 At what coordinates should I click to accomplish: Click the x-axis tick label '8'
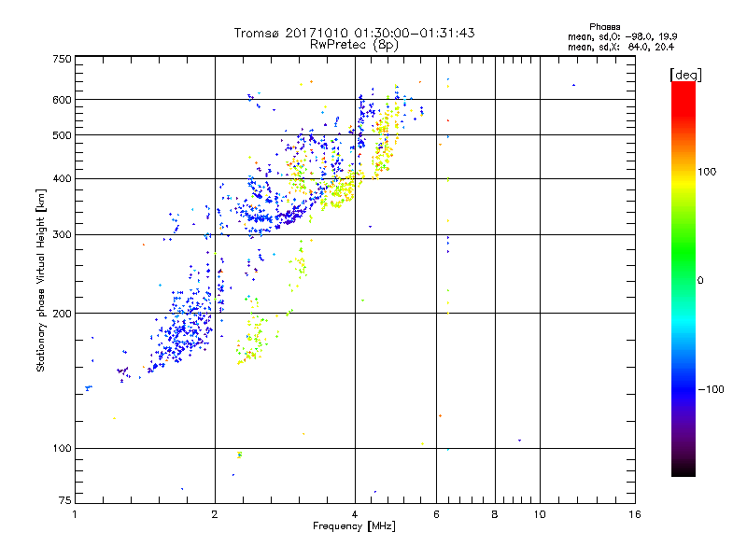pyautogui.click(x=495, y=514)
